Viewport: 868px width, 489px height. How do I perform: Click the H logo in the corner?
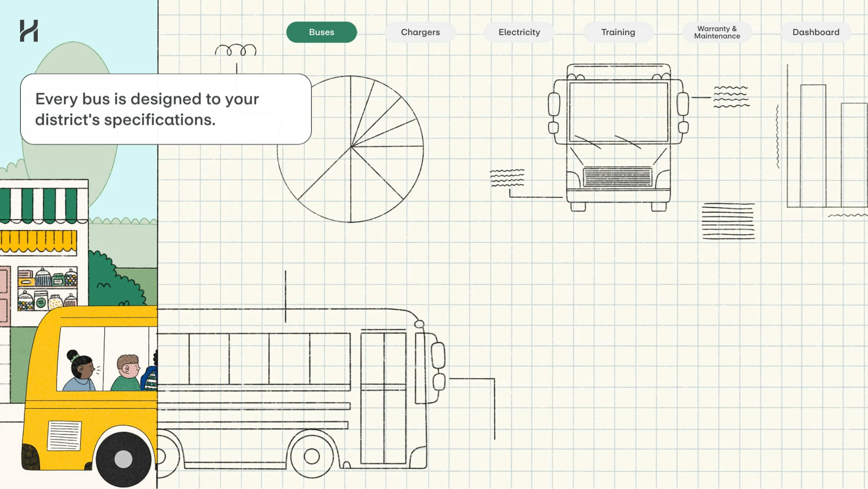click(x=29, y=31)
